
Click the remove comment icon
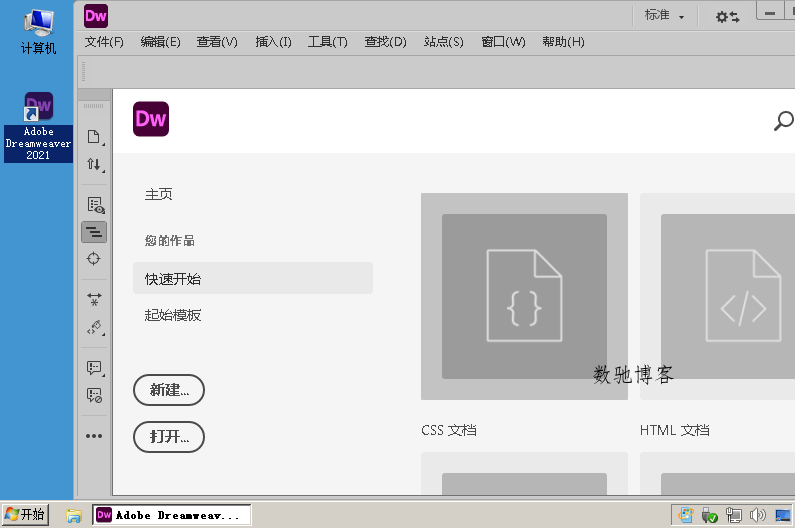coord(95,395)
